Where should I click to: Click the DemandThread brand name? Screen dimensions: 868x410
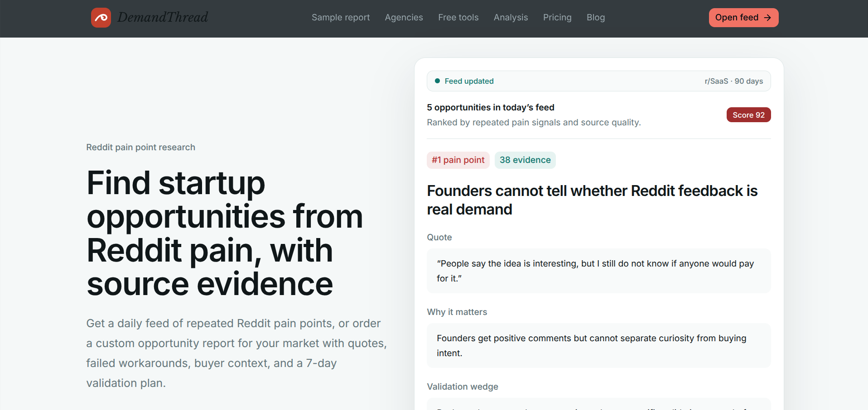coord(163,17)
